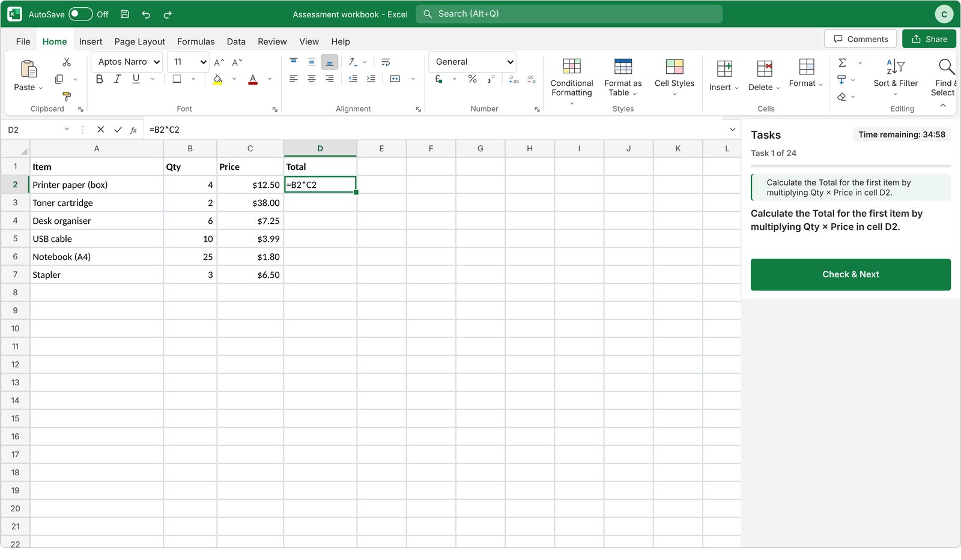Click the Wrap Text icon

pos(386,62)
